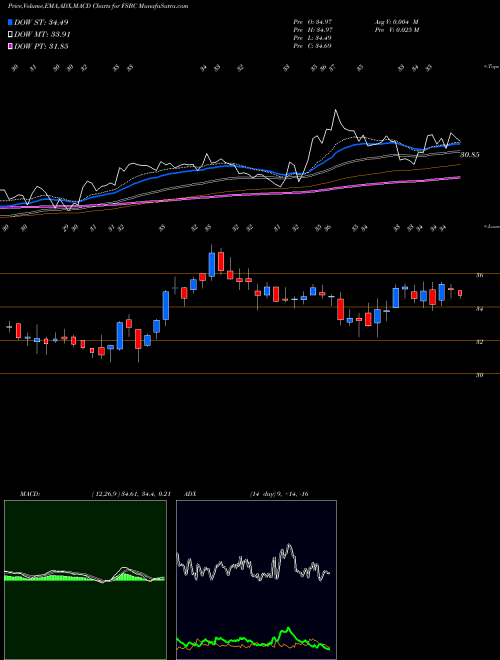Viewport: 500px width, 660px height.
Task: Click the 'MACD:' panel heading
Action: 29,494
